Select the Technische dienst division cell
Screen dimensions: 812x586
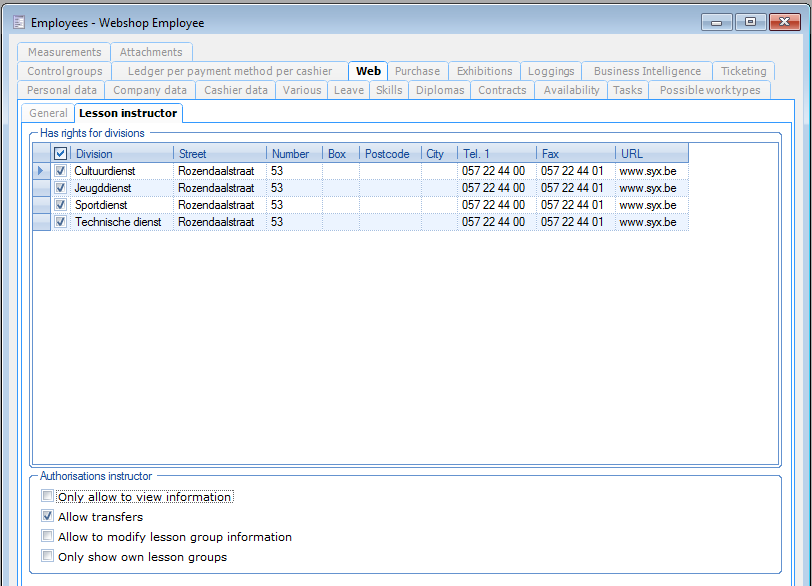point(118,222)
